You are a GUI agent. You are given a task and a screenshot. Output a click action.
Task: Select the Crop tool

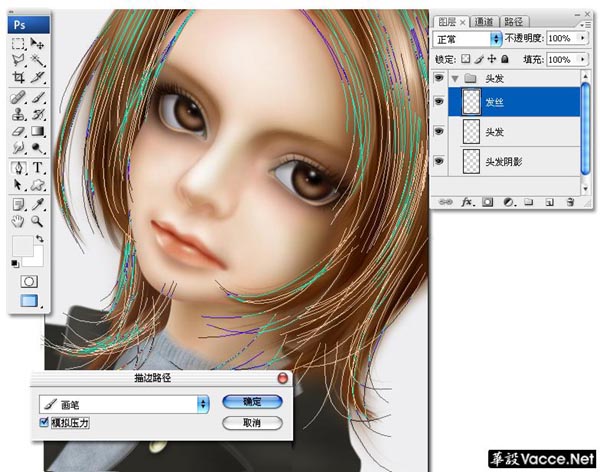point(18,77)
